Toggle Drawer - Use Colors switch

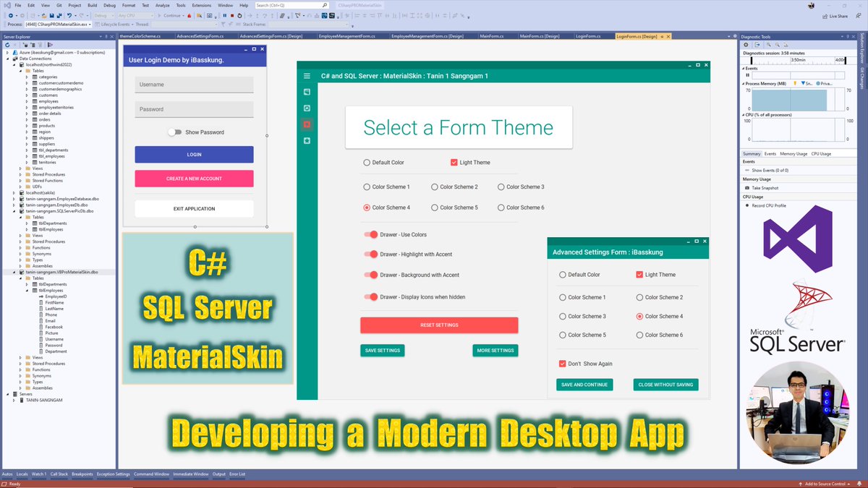pos(371,234)
